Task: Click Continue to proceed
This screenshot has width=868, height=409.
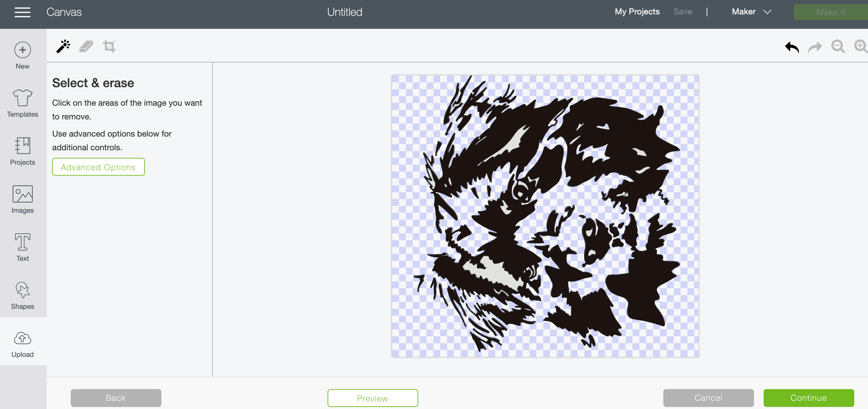Action: click(809, 398)
